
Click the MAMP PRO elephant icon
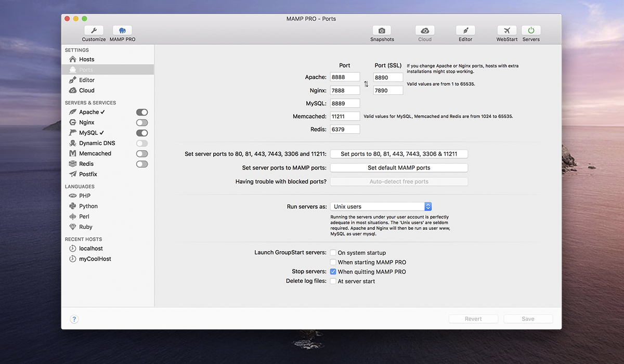(122, 31)
